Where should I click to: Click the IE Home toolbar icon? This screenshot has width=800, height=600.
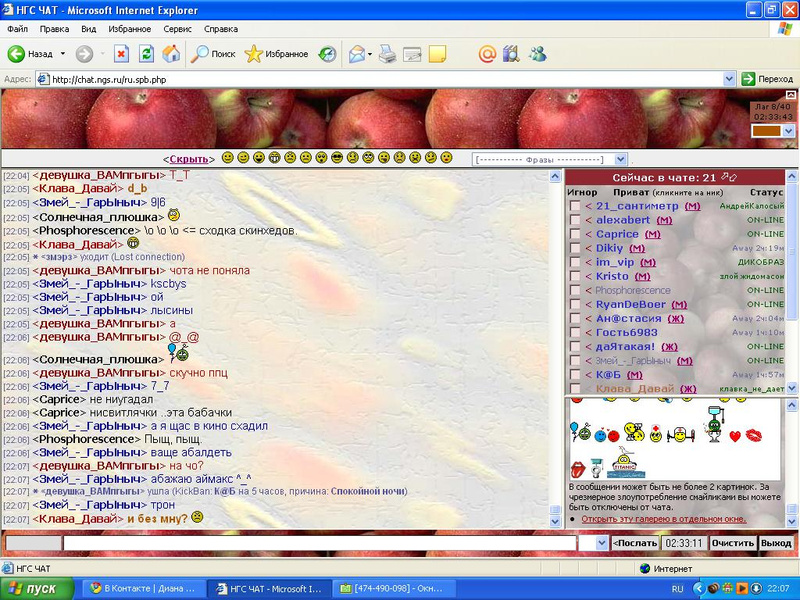[x=171, y=54]
